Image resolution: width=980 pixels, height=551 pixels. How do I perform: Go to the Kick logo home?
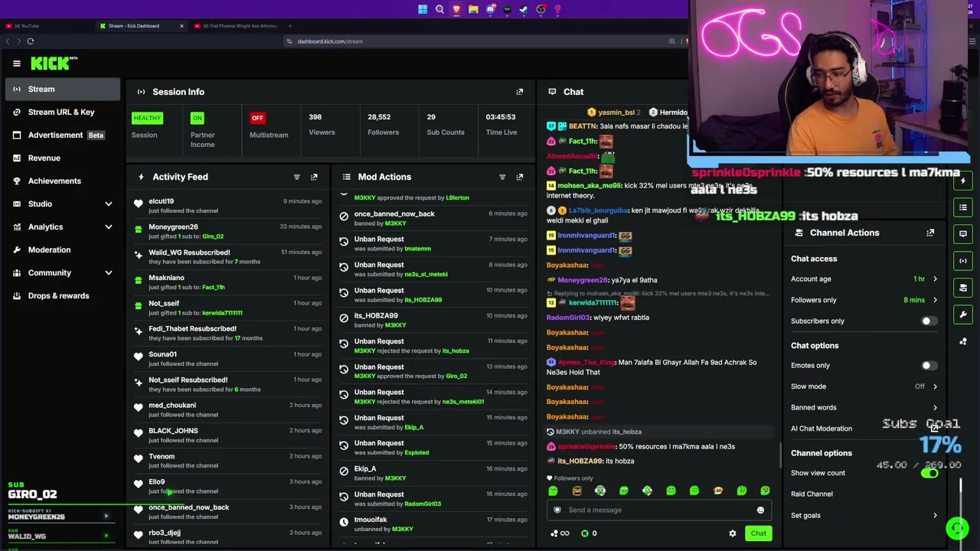point(54,64)
